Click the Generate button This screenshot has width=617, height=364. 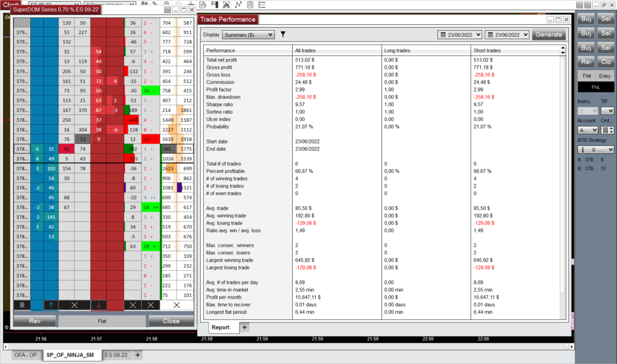(549, 34)
